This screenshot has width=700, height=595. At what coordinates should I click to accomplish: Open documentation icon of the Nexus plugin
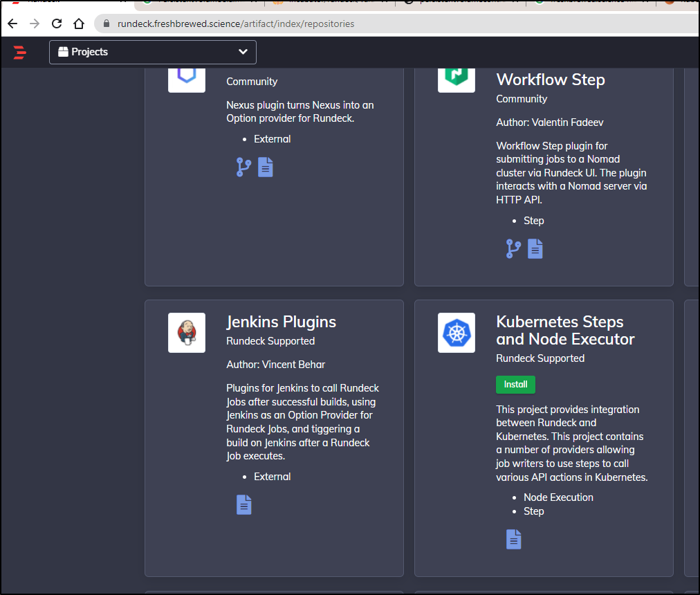265,167
